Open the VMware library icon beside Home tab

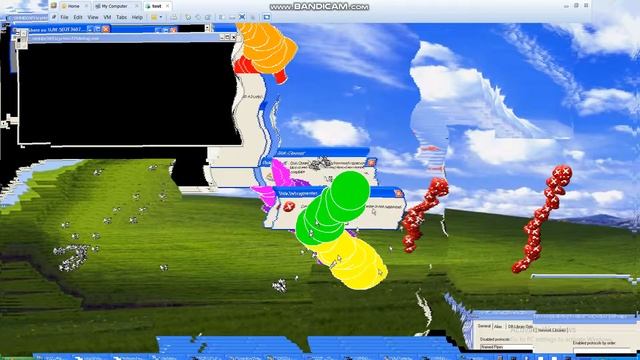coord(53,6)
